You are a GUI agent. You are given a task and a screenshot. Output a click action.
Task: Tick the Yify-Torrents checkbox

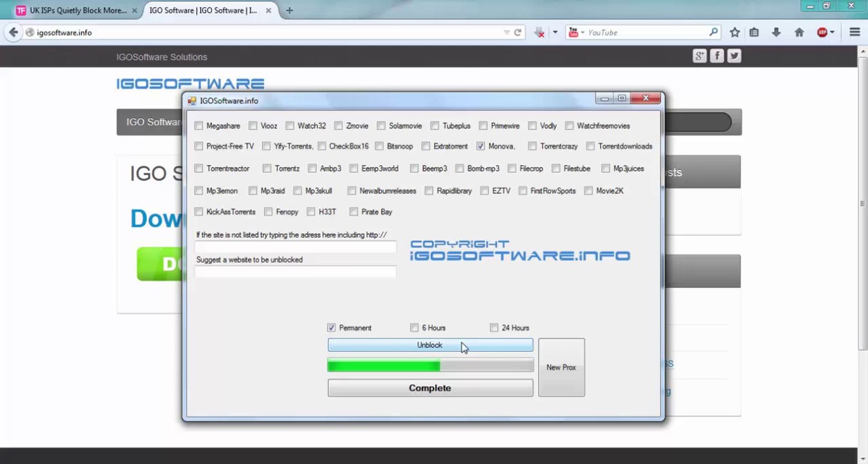coord(266,146)
